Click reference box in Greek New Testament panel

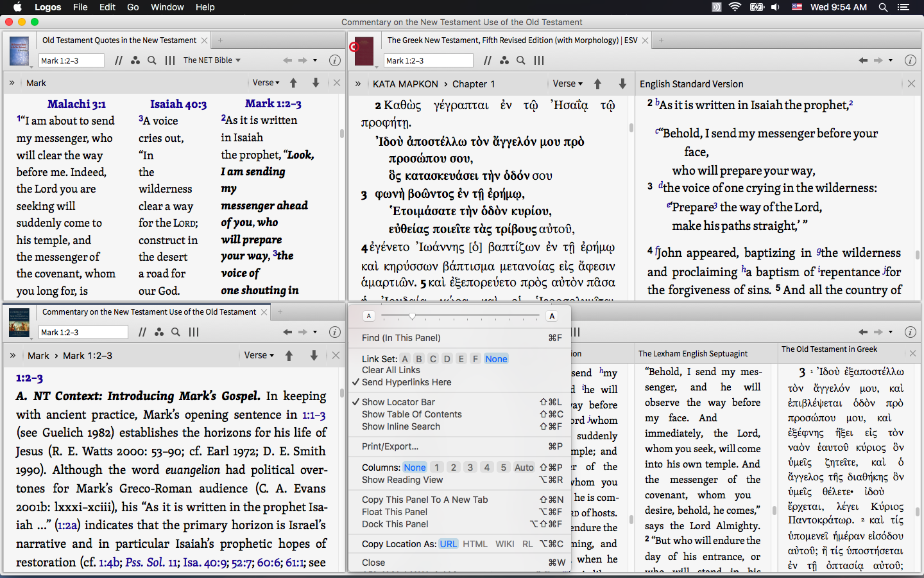point(429,60)
